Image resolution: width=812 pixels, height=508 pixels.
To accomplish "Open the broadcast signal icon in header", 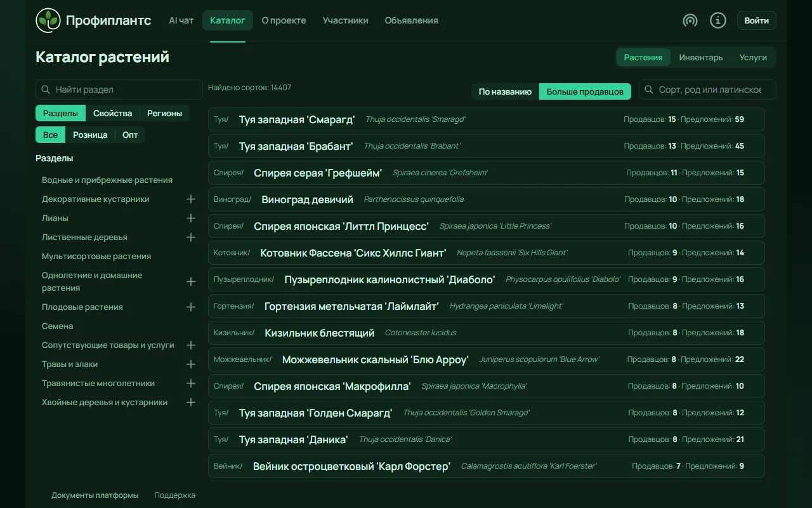I will (690, 20).
